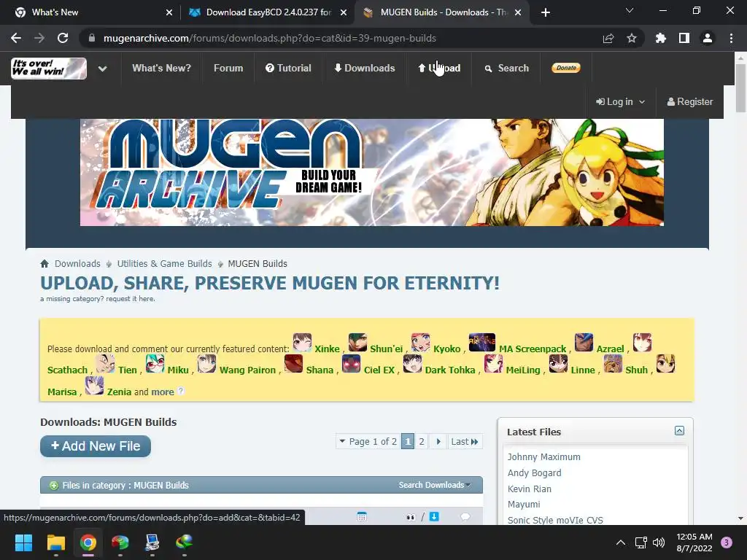Open the Search menu item
Viewport: 747px width, 560px height.
[506, 68]
